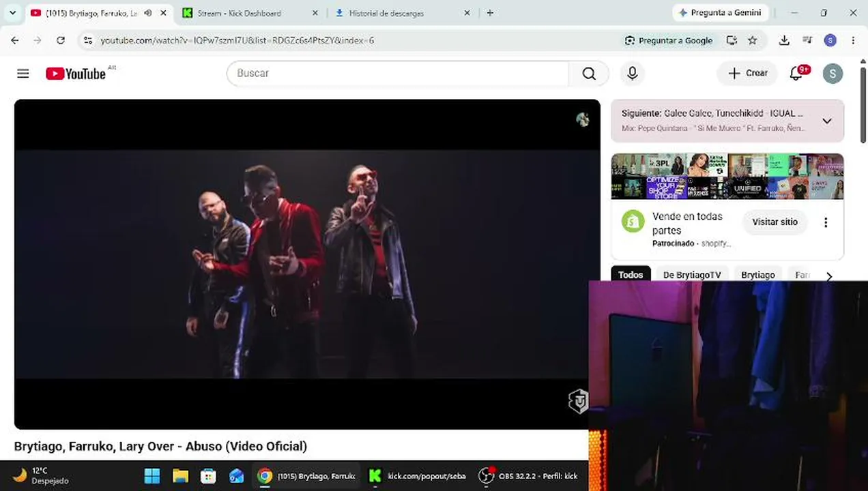
Task: Click the info card avatar on video
Action: coord(582,120)
